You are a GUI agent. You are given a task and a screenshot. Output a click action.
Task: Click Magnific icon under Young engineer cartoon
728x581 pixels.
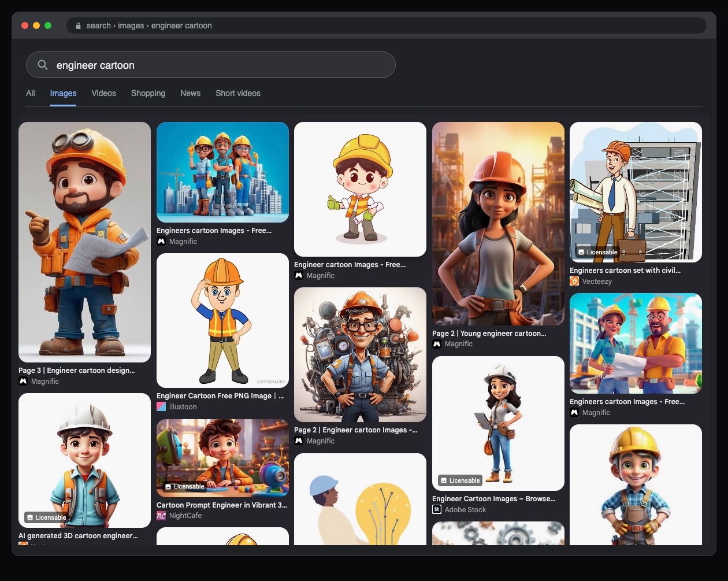(x=437, y=343)
